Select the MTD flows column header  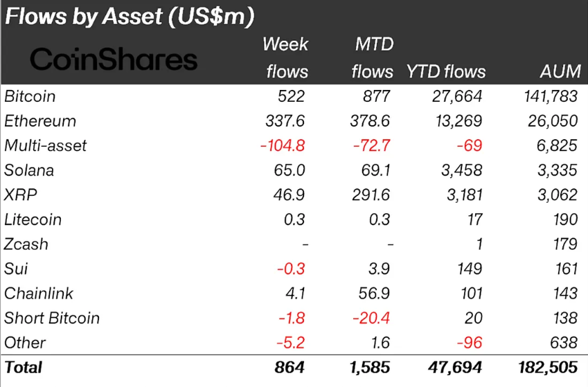372,58
